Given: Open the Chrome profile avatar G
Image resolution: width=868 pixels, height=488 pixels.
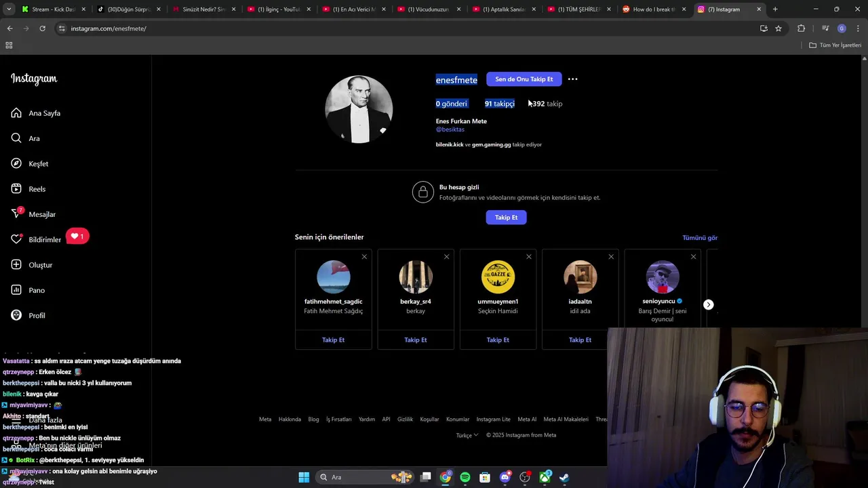Looking at the screenshot, I should click(842, 28).
